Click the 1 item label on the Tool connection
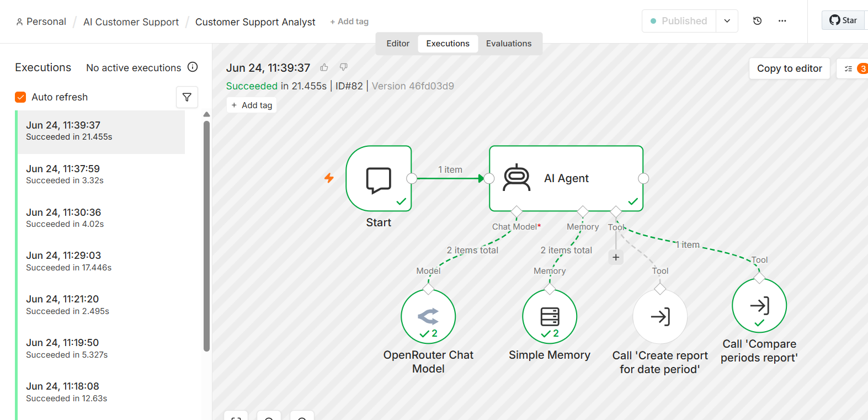The width and height of the screenshot is (868, 420). (688, 244)
